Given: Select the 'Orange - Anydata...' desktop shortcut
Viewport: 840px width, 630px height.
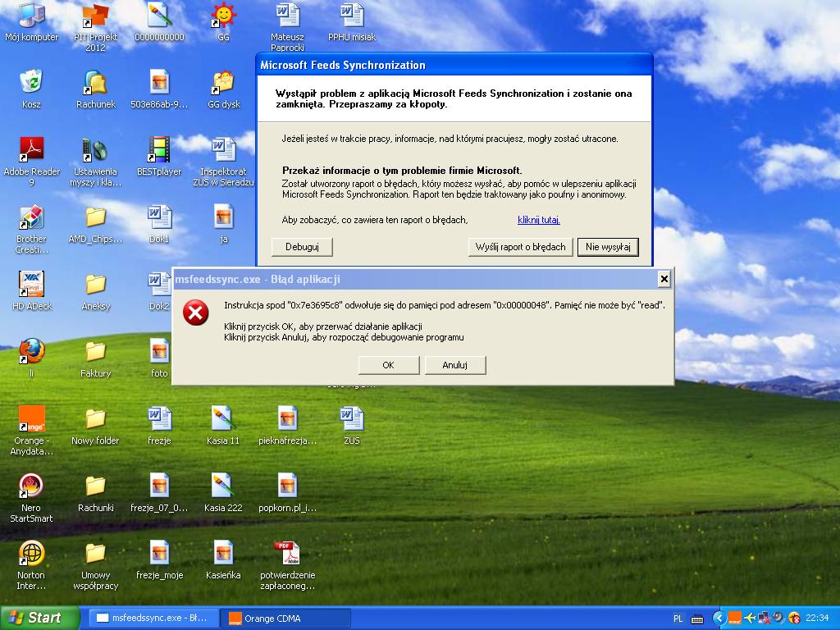Looking at the screenshot, I should pos(32,431).
